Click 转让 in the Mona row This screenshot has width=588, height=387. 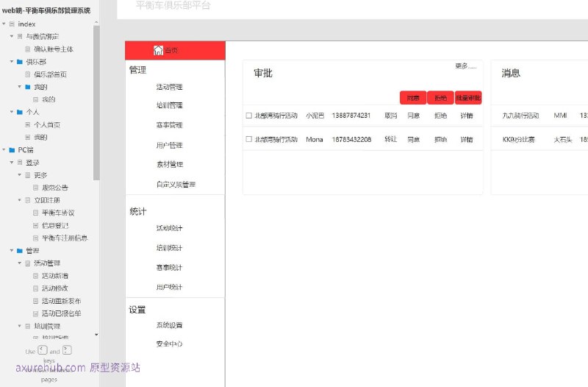tap(391, 139)
